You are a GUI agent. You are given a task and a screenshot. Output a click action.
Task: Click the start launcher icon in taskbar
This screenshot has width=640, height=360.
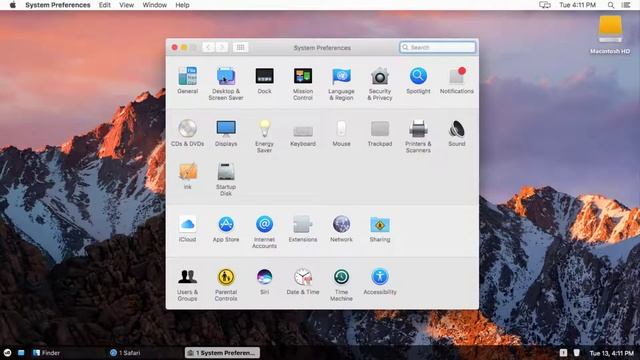(7, 353)
